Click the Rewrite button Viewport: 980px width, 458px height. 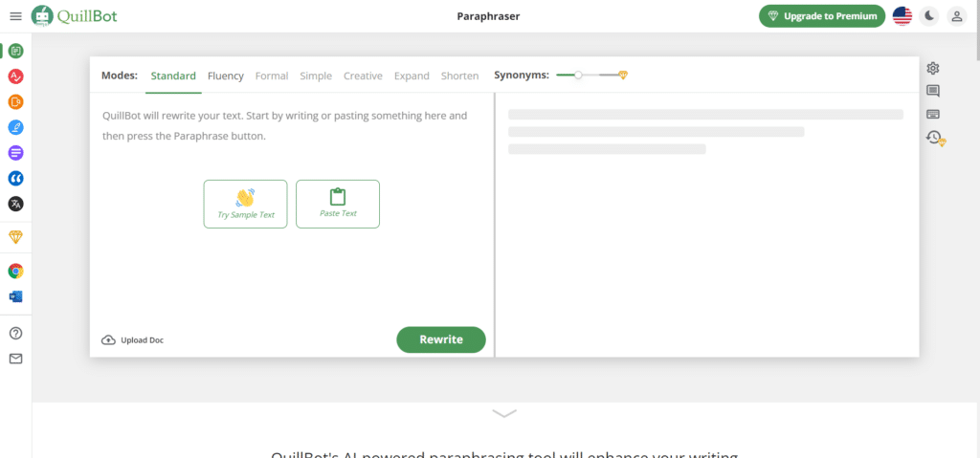[441, 339]
